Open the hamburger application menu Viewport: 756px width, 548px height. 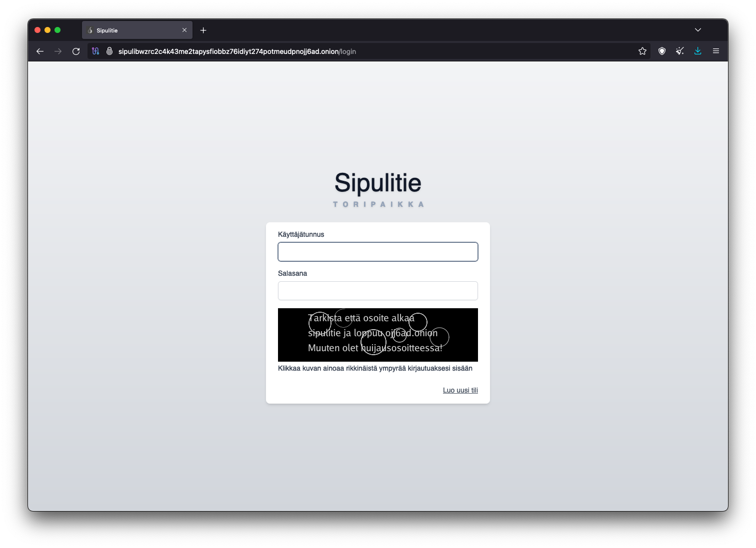(x=715, y=51)
